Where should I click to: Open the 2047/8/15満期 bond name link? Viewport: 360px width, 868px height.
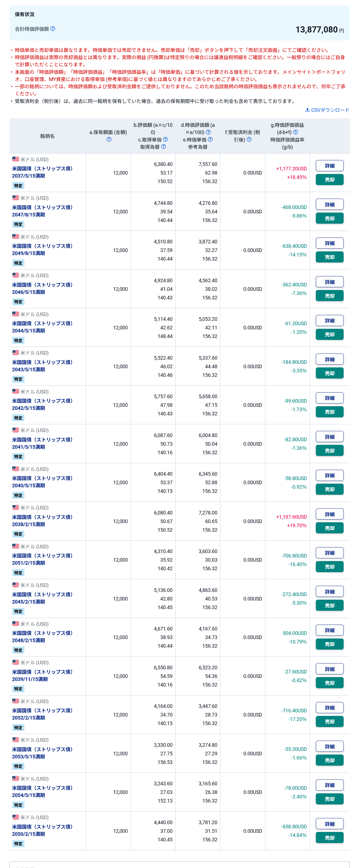tap(42, 211)
